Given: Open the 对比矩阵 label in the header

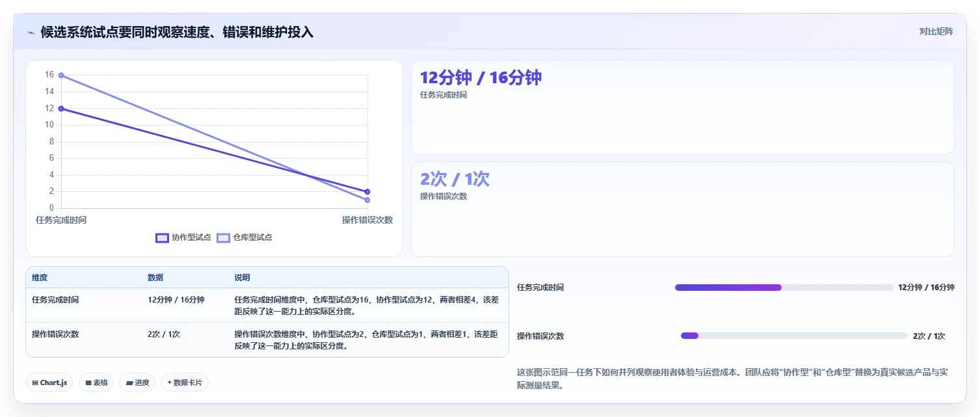Looking at the screenshot, I should coord(936,31).
